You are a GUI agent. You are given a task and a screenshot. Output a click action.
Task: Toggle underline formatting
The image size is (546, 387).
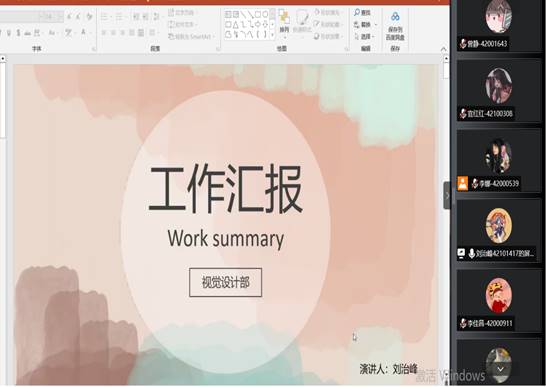coord(9,33)
